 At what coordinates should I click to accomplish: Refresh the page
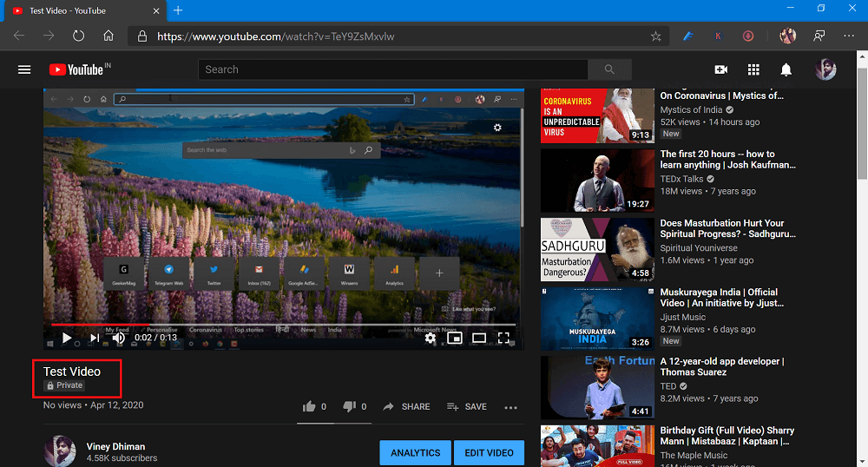(x=79, y=36)
